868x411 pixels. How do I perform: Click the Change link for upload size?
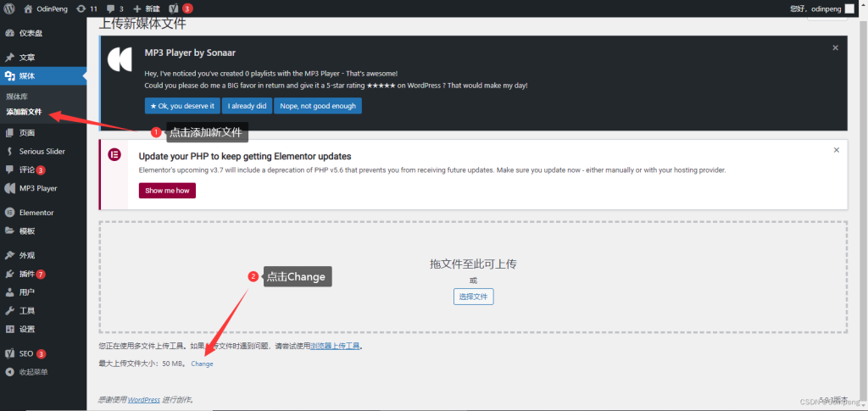[202, 364]
